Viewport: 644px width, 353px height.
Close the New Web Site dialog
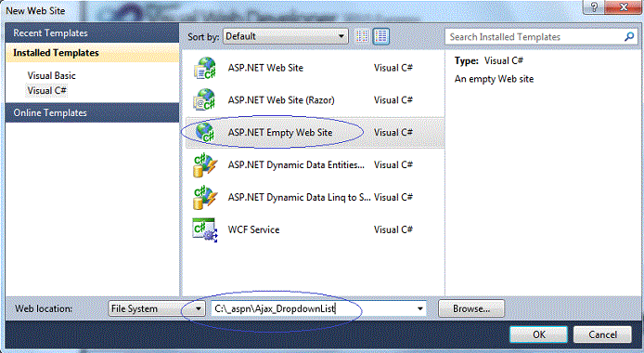tap(624, 7)
